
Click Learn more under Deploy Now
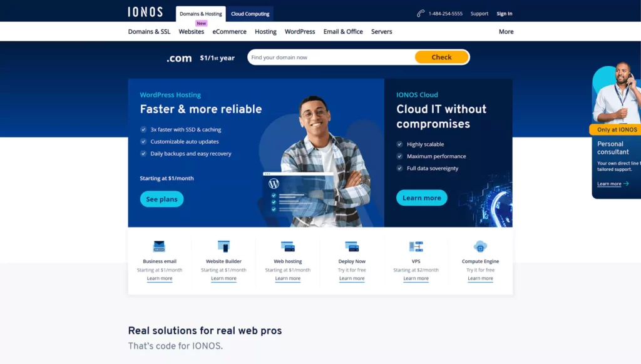[x=352, y=278]
